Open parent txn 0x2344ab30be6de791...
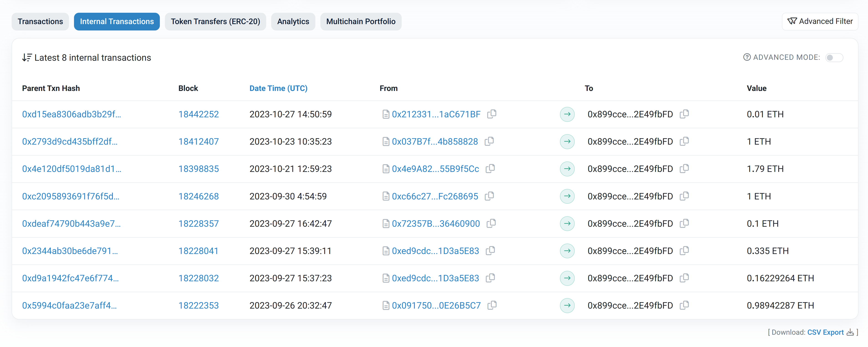This screenshot has width=868, height=347. click(x=70, y=251)
